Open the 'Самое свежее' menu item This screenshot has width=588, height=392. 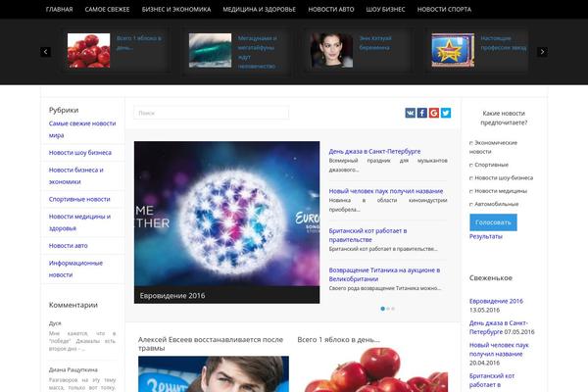tap(107, 10)
